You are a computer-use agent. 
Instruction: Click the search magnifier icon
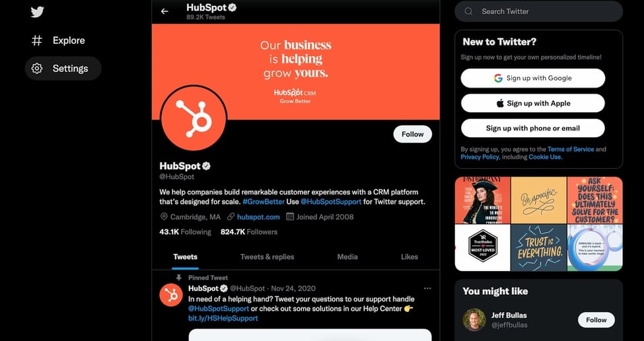[468, 11]
